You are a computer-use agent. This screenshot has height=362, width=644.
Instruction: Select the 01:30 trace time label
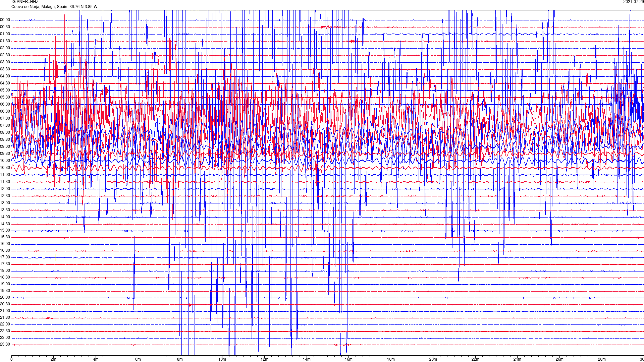[x=5, y=41]
